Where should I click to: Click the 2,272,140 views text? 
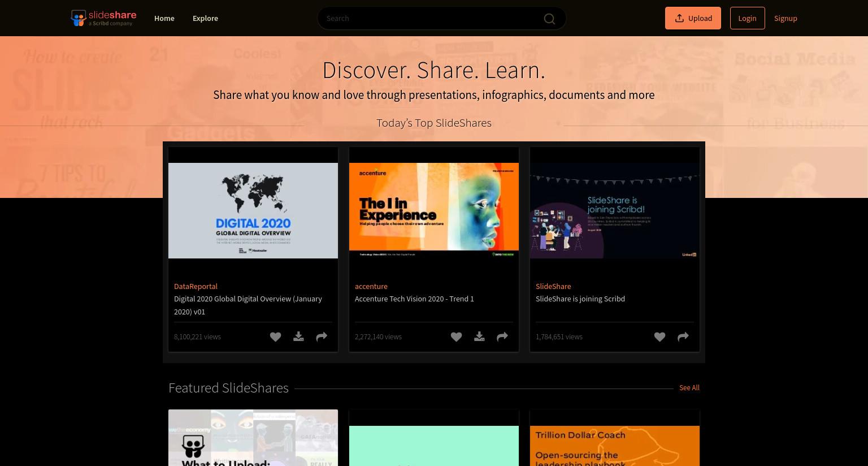(378, 336)
